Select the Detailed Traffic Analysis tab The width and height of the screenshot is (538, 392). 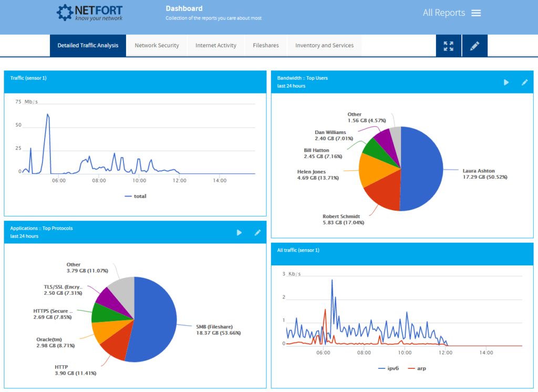coord(88,46)
